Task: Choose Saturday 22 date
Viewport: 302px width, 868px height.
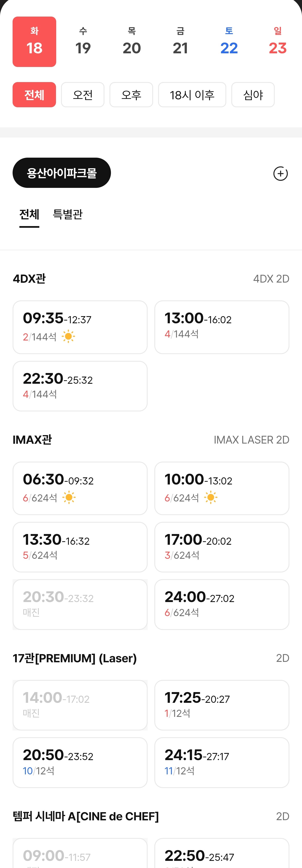Action: (x=229, y=42)
